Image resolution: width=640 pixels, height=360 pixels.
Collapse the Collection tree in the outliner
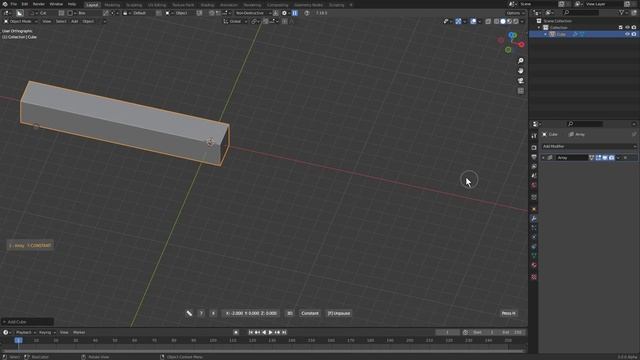[539, 27]
